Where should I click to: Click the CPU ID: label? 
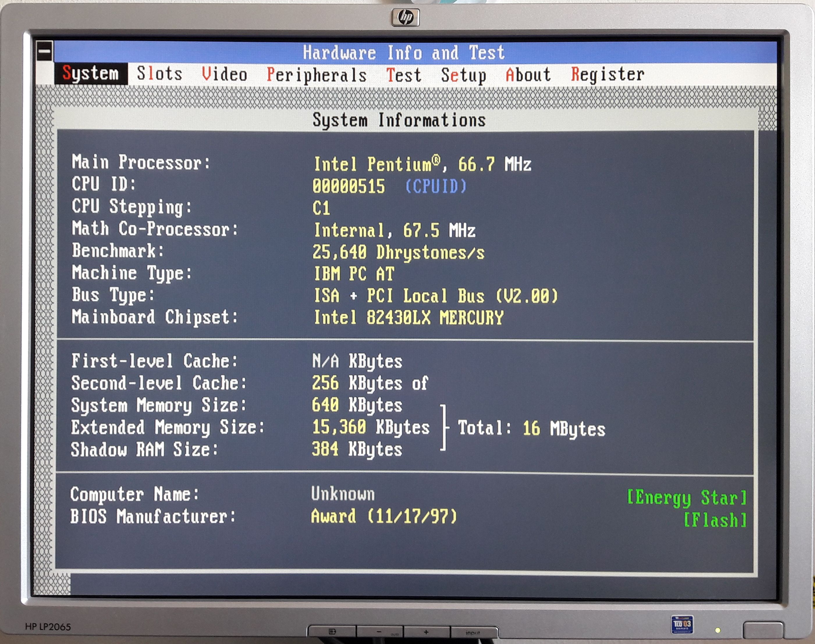[104, 184]
